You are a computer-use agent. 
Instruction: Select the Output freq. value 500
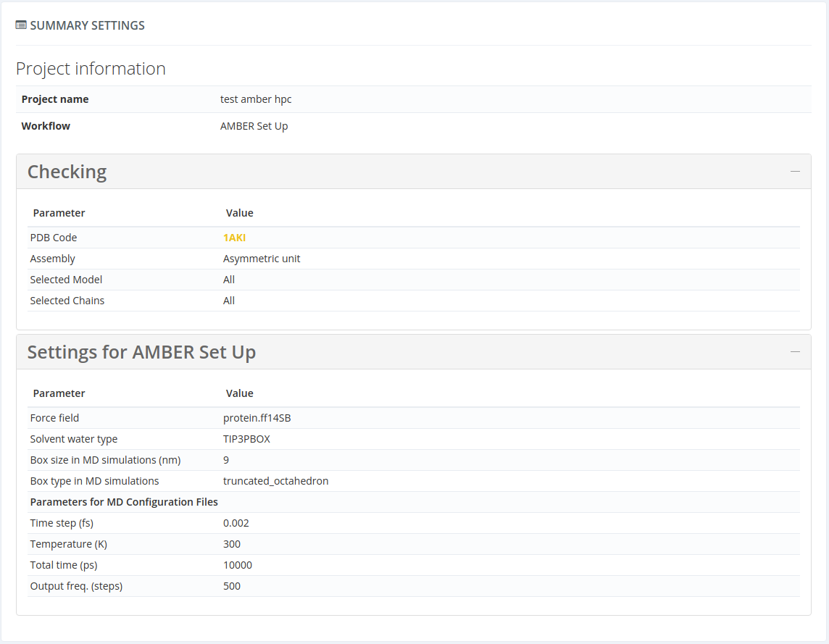(232, 585)
